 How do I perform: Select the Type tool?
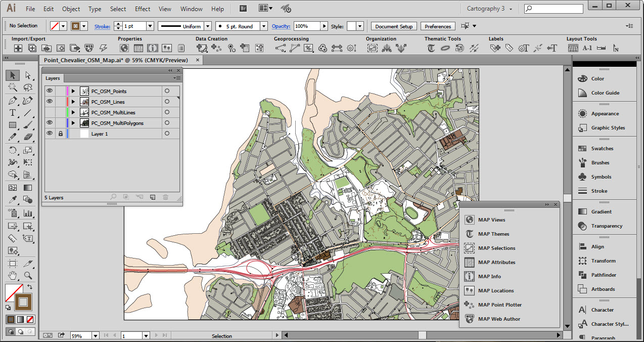coord(12,112)
